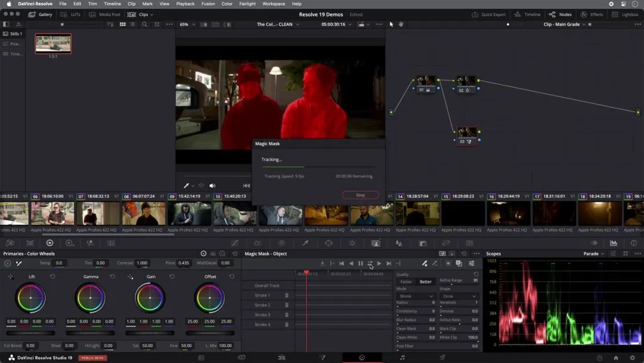Invert the Magic Mask

[448, 263]
